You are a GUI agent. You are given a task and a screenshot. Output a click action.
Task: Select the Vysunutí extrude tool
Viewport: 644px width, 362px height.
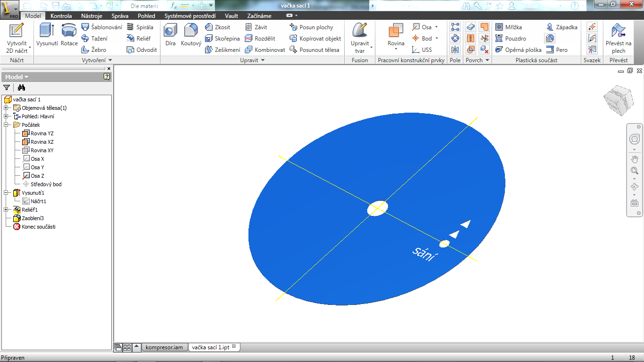pos(47,35)
